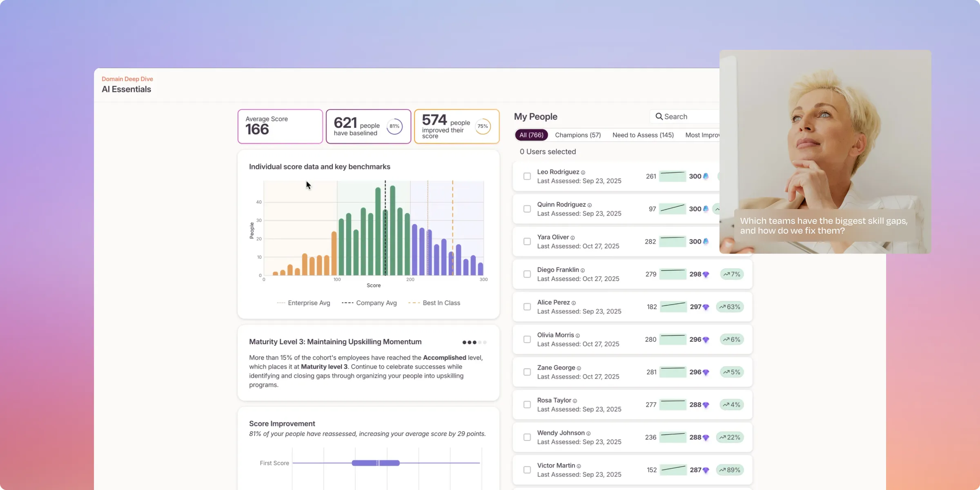
Task: Click the blue badge icon beside Leo's 300
Action: pos(706,176)
